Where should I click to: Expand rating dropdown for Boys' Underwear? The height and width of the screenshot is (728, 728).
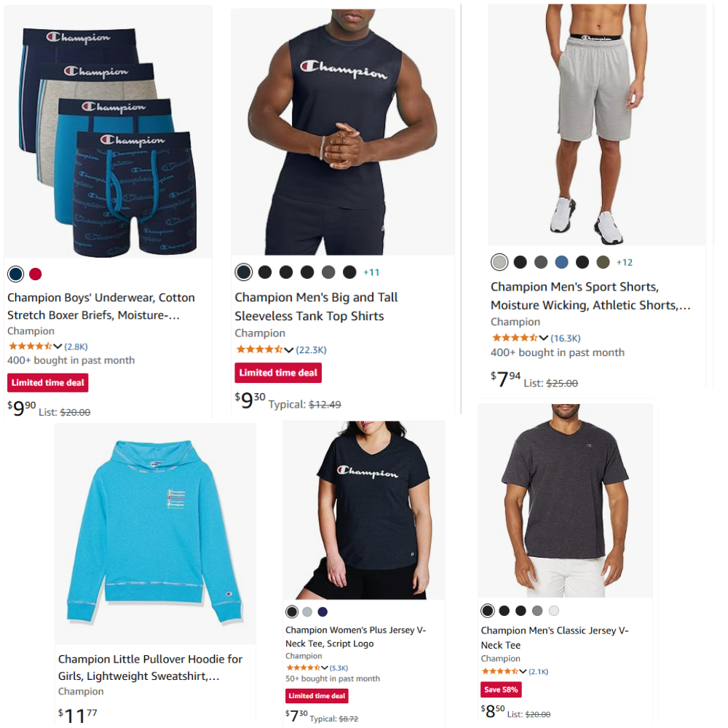58,347
